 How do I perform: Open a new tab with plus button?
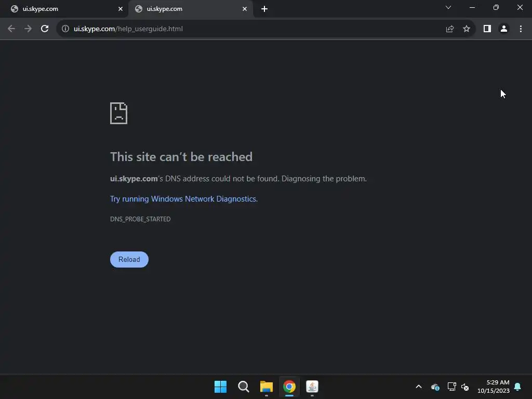coord(264,9)
